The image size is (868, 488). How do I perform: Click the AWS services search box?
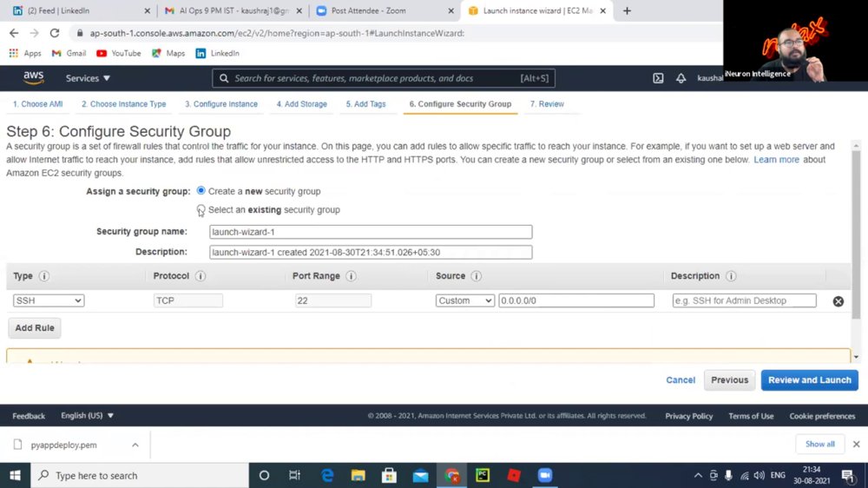click(x=383, y=78)
